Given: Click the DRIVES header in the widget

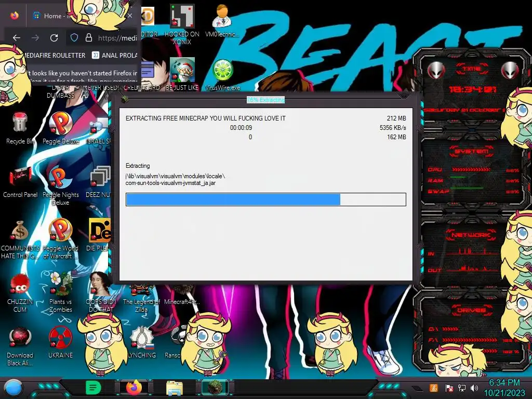Looking at the screenshot, I should [472, 310].
